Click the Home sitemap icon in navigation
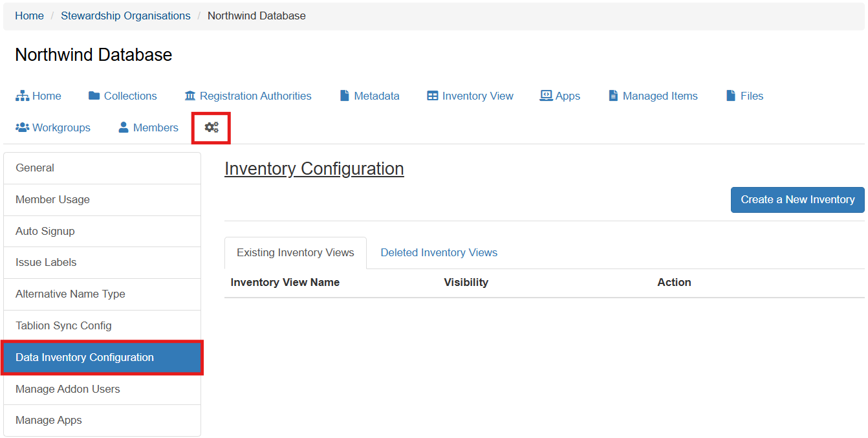868x438 pixels. (x=23, y=96)
